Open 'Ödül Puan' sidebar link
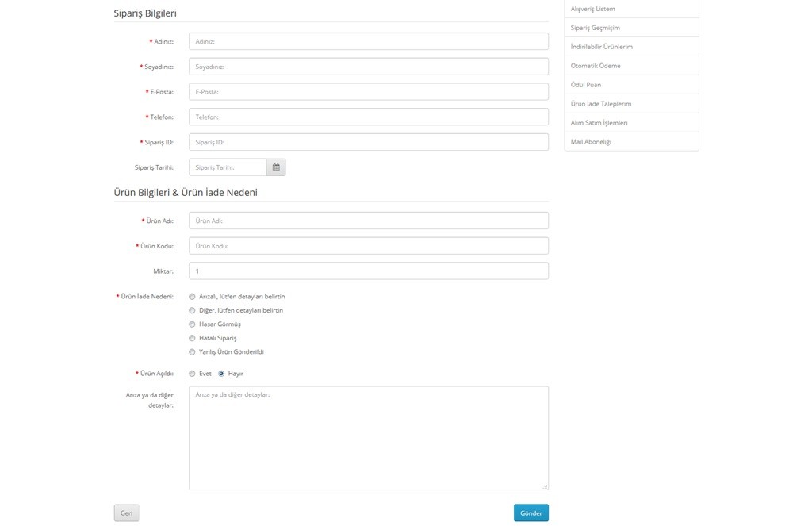The width and height of the screenshot is (812, 526). pos(586,85)
